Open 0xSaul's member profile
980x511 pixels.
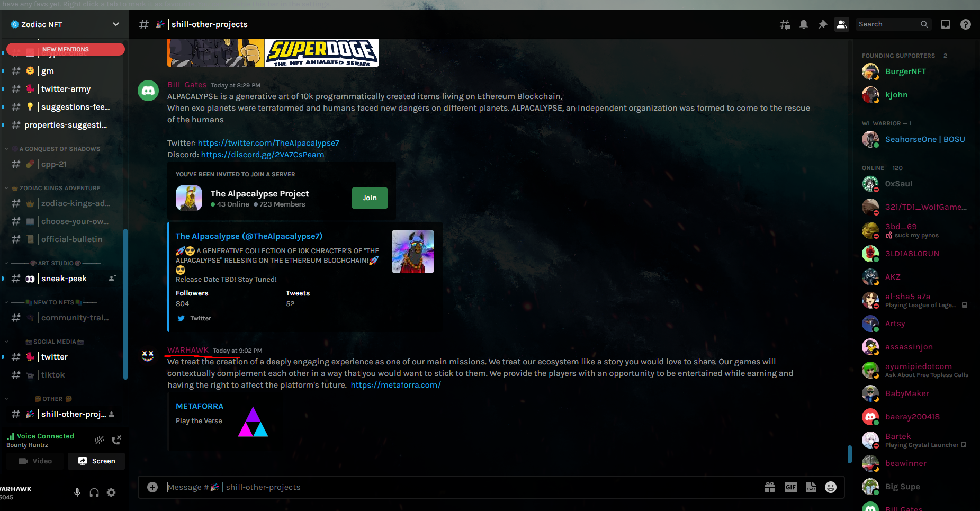pos(916,184)
